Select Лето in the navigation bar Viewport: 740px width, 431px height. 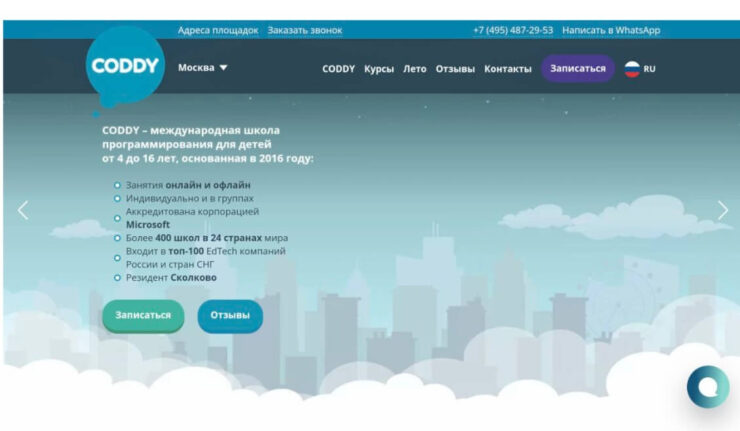click(x=414, y=69)
